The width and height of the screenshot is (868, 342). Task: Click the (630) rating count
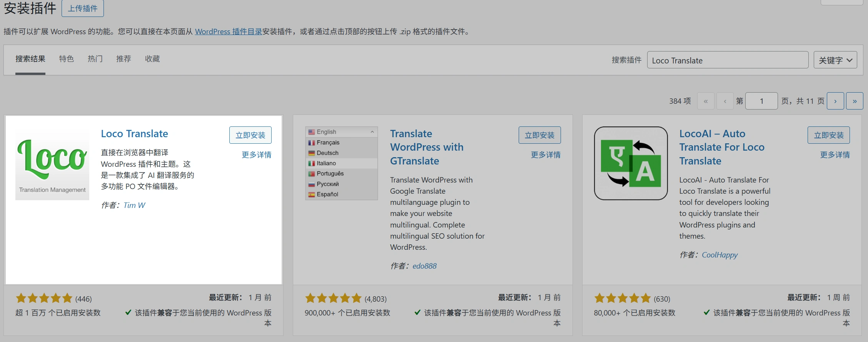pos(662,299)
